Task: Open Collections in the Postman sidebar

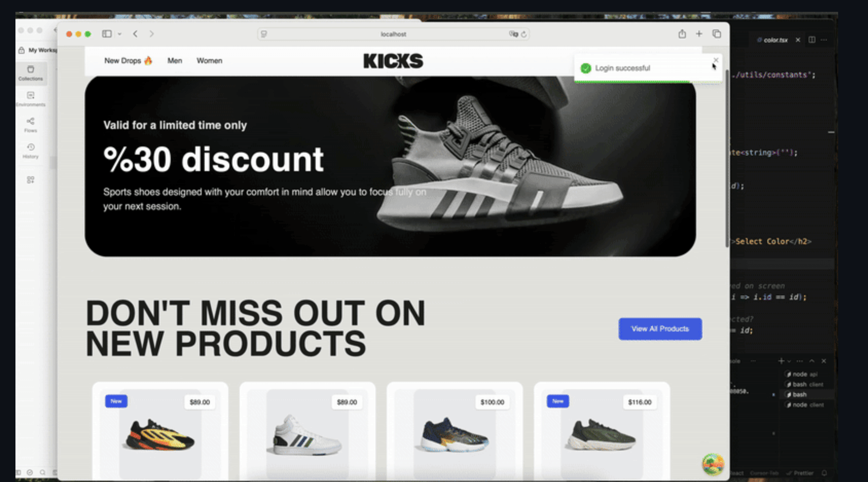Action: (31, 73)
